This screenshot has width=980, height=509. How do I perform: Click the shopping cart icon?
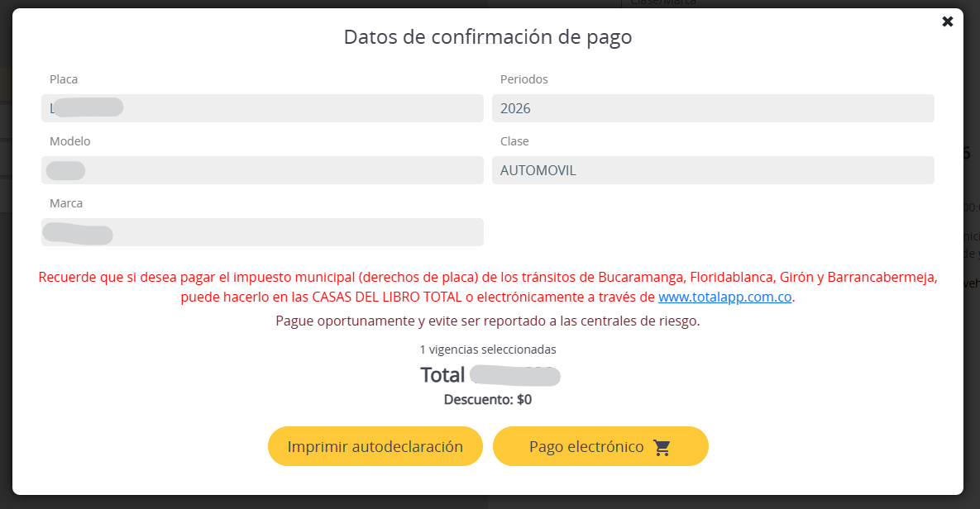pos(662,447)
